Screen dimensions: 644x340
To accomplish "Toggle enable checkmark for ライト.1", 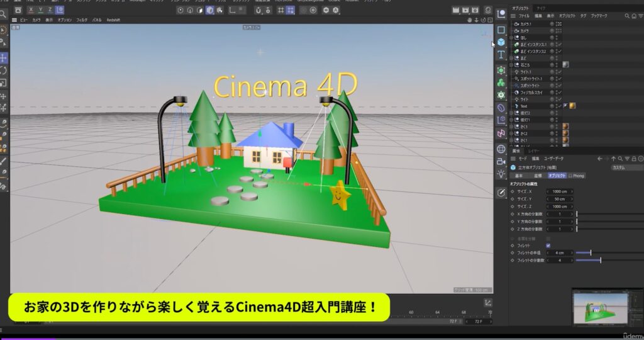I will [x=560, y=72].
